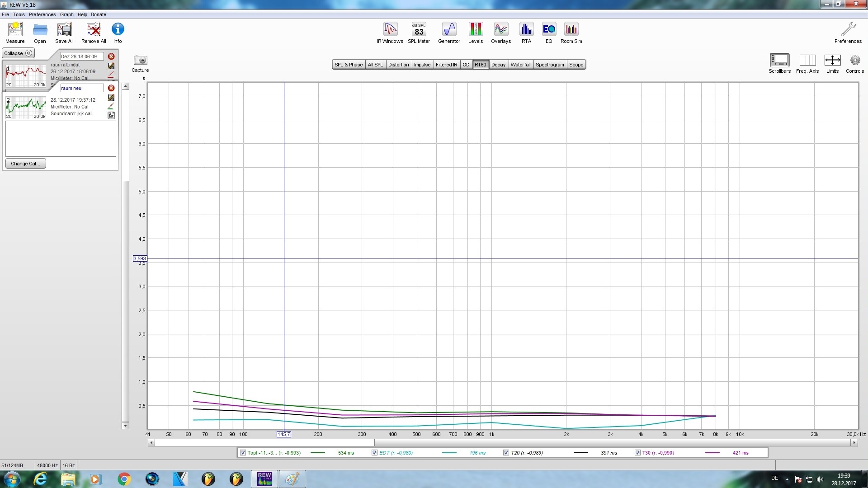
Task: Edit the 'Dez 26 18:06:09' name field
Action: 82,56
